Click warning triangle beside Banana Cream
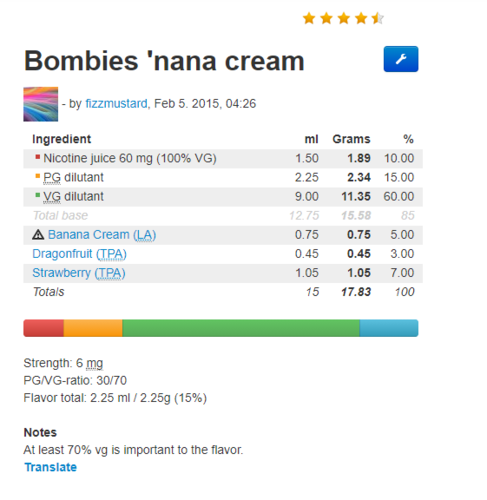Screen dimensions: 487x500 [38, 235]
